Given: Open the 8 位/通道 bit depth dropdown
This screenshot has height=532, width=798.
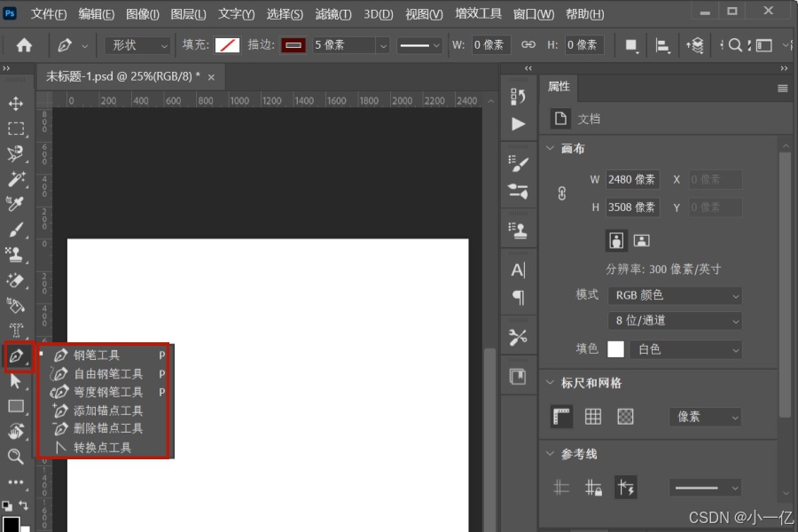Looking at the screenshot, I should (675, 321).
